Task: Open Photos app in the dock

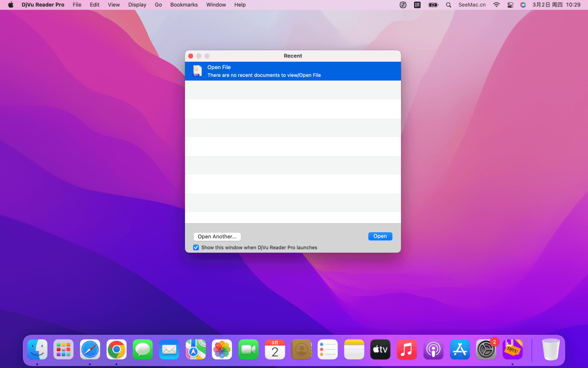Action: (x=222, y=350)
